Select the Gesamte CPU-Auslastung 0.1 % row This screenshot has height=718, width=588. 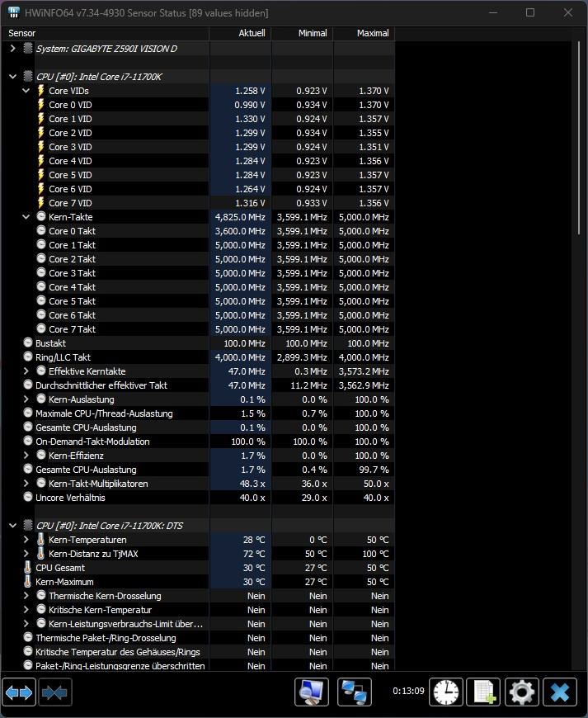coord(197,427)
